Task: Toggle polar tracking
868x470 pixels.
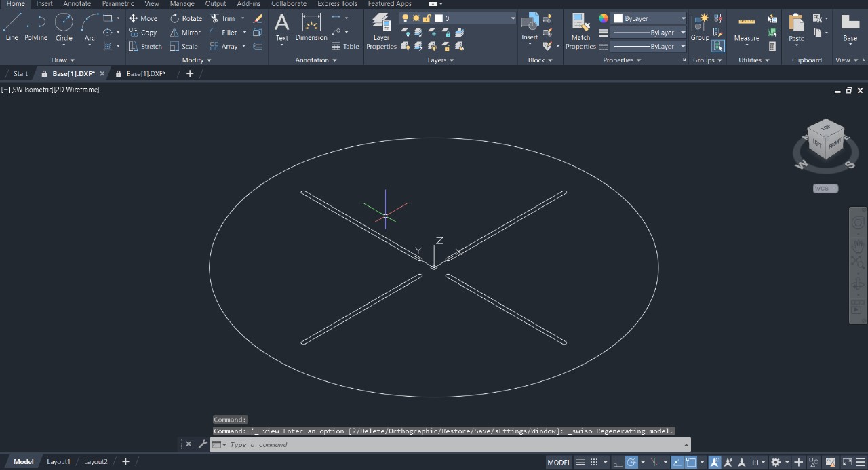Action: 631,462
